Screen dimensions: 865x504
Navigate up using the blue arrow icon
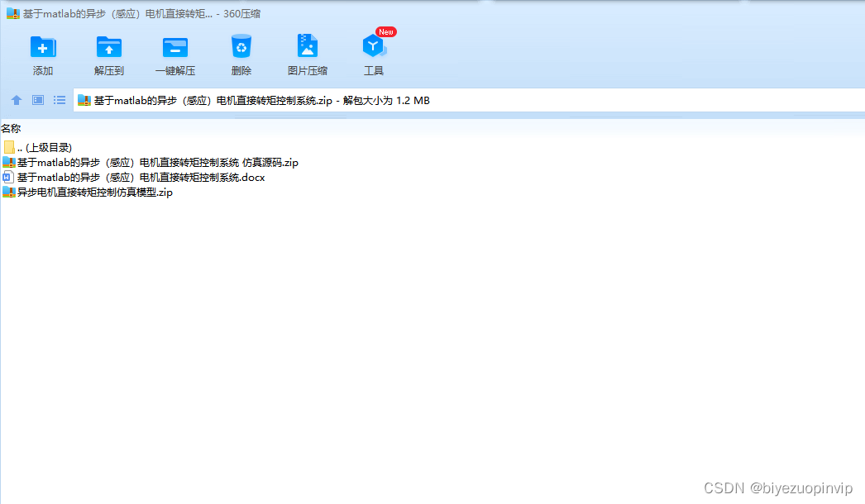pos(16,99)
